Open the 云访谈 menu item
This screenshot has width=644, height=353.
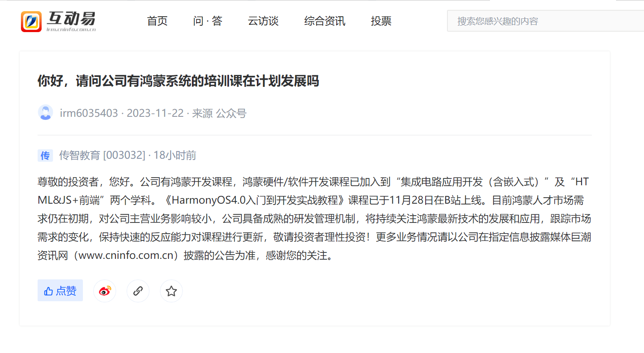point(263,21)
